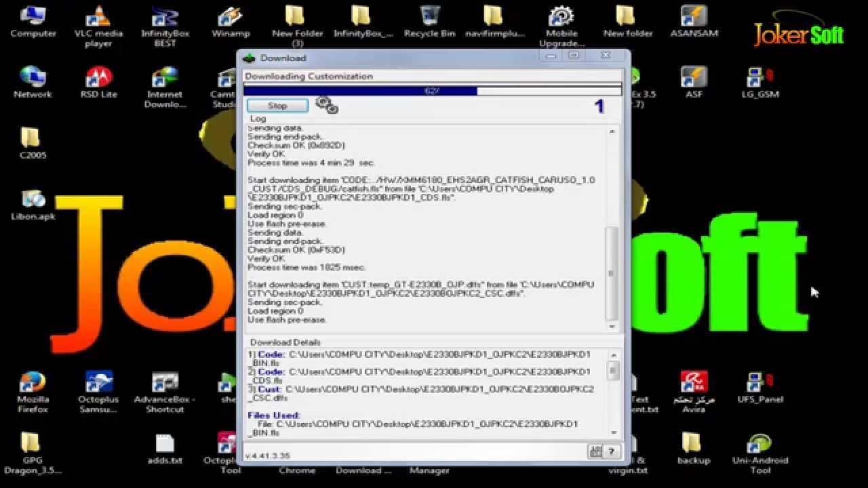Select the New folder desktop icon
The height and width of the screenshot is (488, 868).
tap(627, 22)
